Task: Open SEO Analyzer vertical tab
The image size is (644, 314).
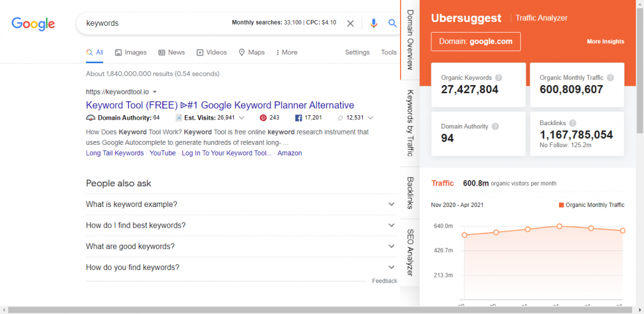Action: [410, 252]
